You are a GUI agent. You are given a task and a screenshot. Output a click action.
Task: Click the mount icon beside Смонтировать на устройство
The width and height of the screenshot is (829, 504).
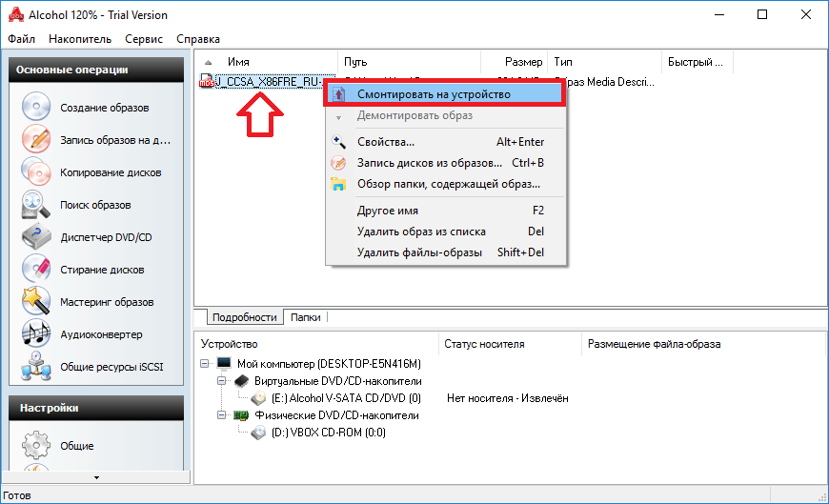(338, 94)
